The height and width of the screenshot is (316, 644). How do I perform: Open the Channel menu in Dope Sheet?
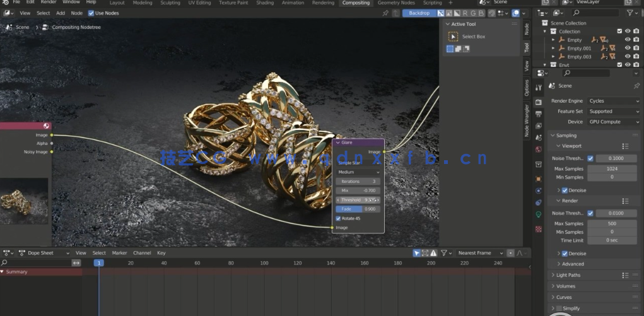click(142, 253)
